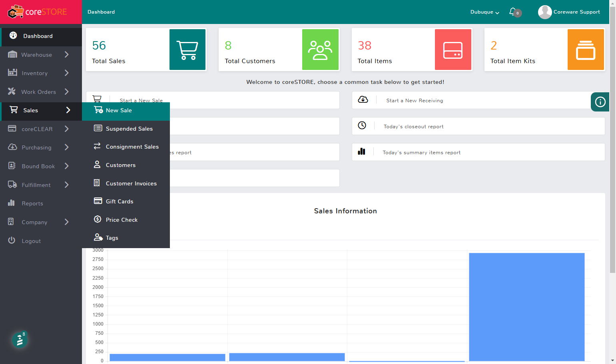Expand the Warehouse sidebar menu

(x=41, y=55)
